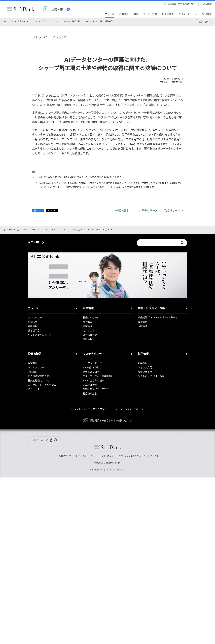Open the 障がい者採用 footer link
215x644 pixels.
click(145, 372)
